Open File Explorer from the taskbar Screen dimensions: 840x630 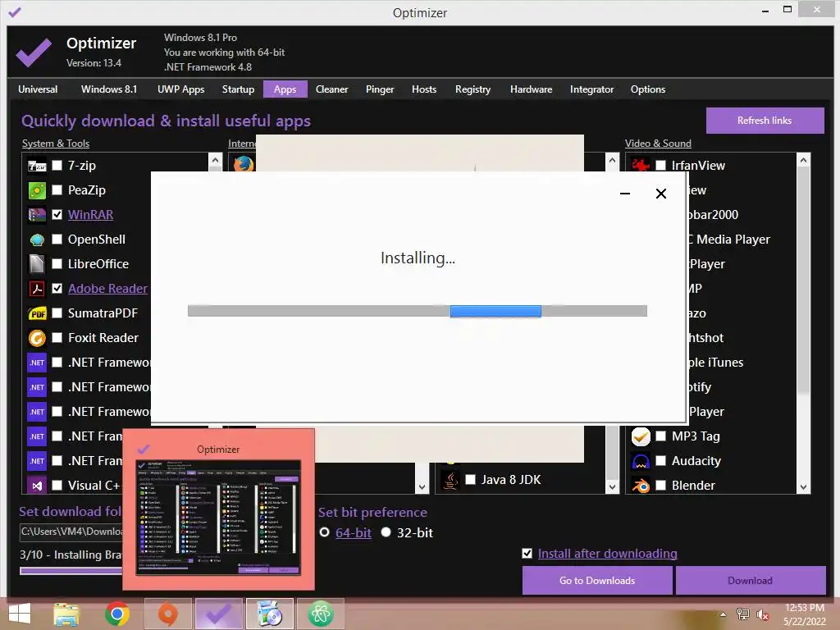pos(66,614)
